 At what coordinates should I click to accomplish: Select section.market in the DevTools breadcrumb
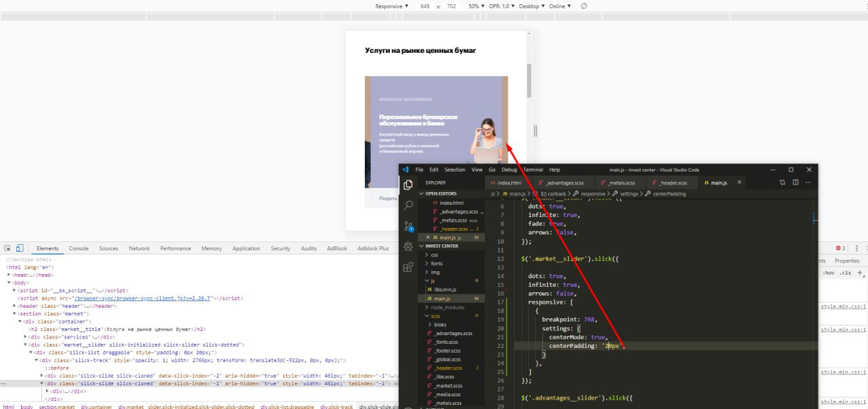point(57,407)
